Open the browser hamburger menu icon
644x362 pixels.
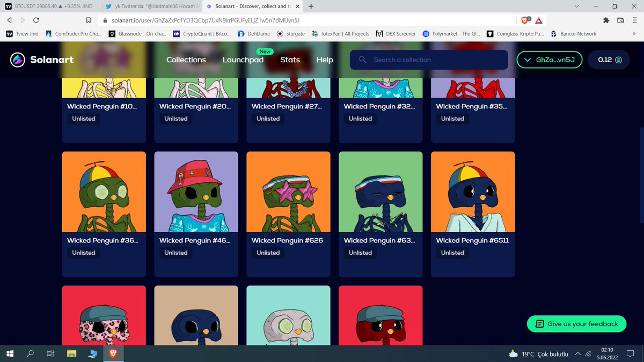[634, 20]
